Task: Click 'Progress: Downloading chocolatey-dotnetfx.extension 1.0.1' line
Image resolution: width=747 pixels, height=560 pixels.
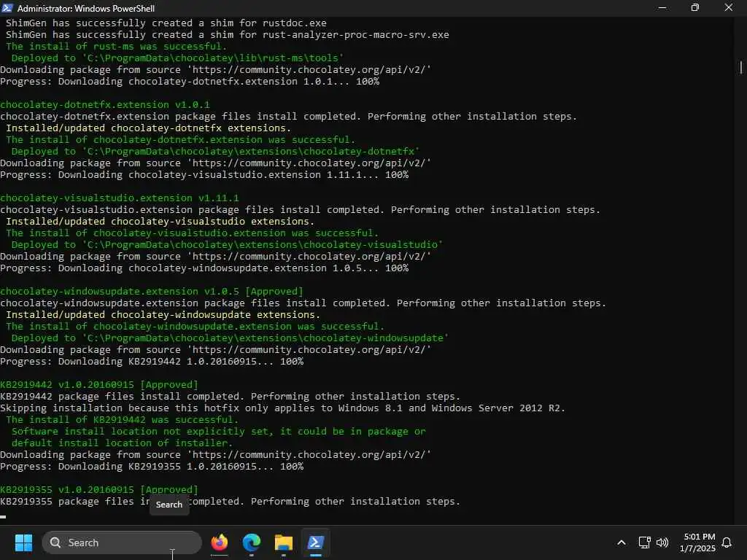Action: (x=190, y=82)
